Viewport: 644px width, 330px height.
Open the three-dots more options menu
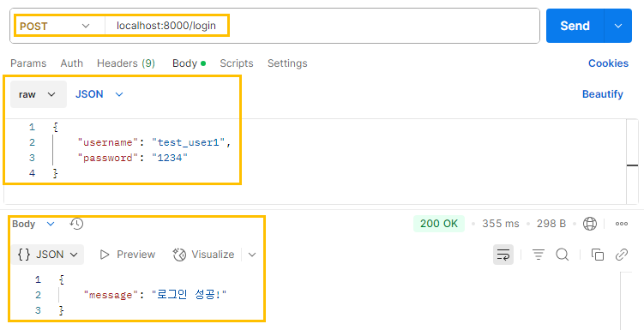(x=622, y=224)
